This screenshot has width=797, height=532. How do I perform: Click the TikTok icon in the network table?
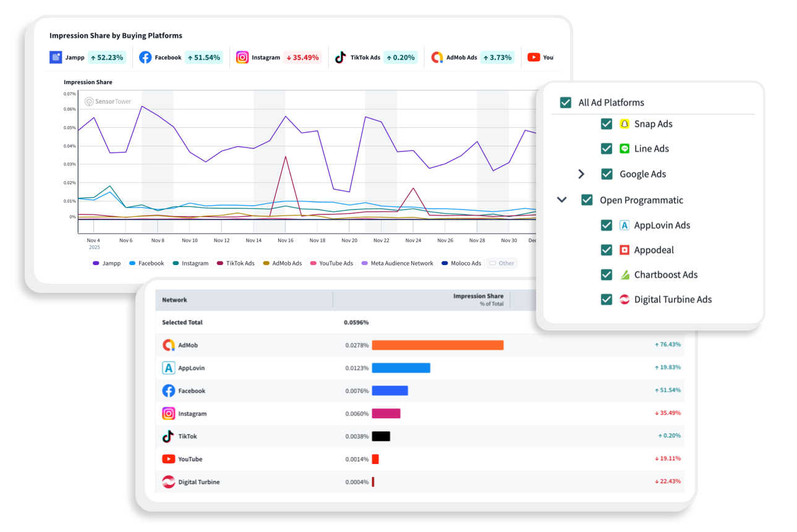(x=168, y=436)
